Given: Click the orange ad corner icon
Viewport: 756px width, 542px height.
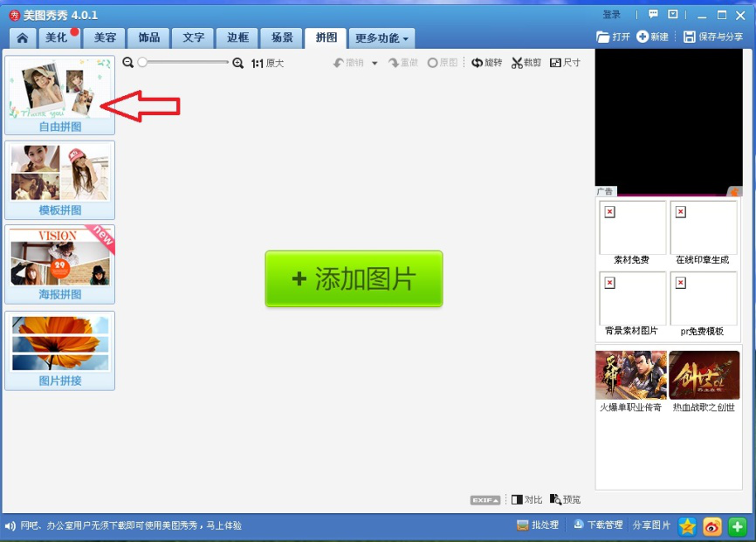Looking at the screenshot, I should 734,192.
